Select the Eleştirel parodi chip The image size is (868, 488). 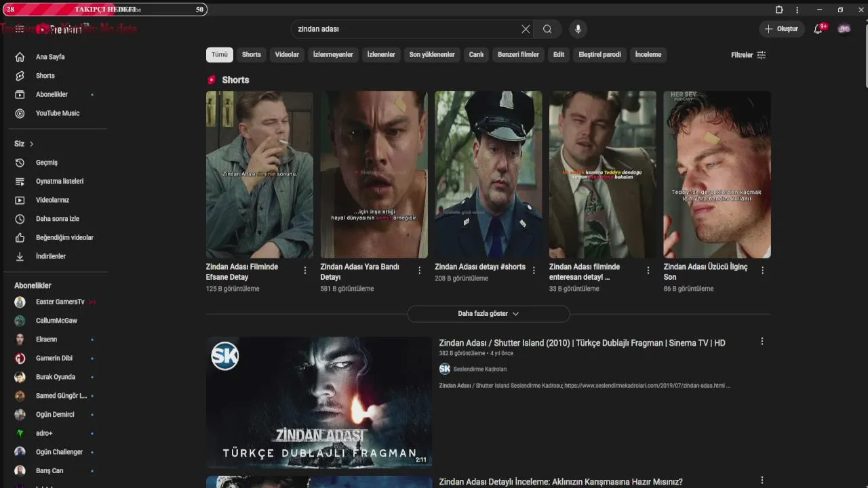[600, 55]
